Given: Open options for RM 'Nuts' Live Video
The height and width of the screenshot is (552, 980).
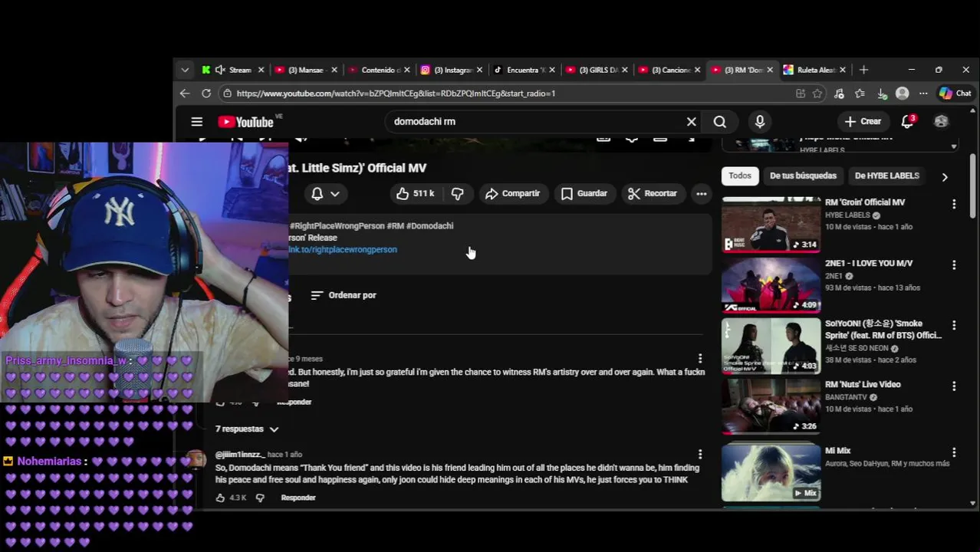Looking at the screenshot, I should (x=954, y=386).
